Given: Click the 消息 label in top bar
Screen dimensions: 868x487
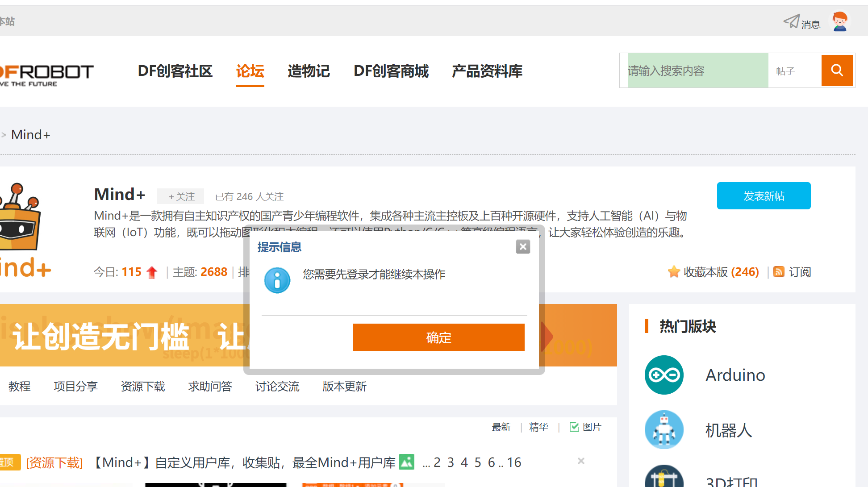Looking at the screenshot, I should coord(811,25).
